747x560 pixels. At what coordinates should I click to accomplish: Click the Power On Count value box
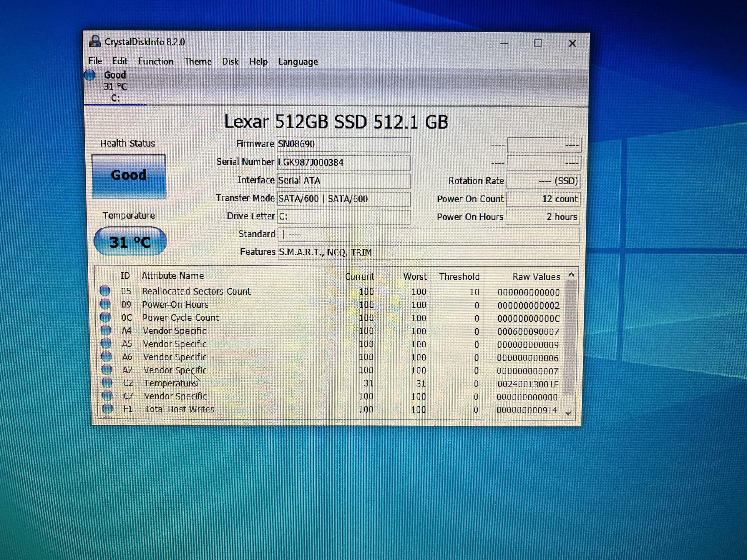(x=543, y=199)
